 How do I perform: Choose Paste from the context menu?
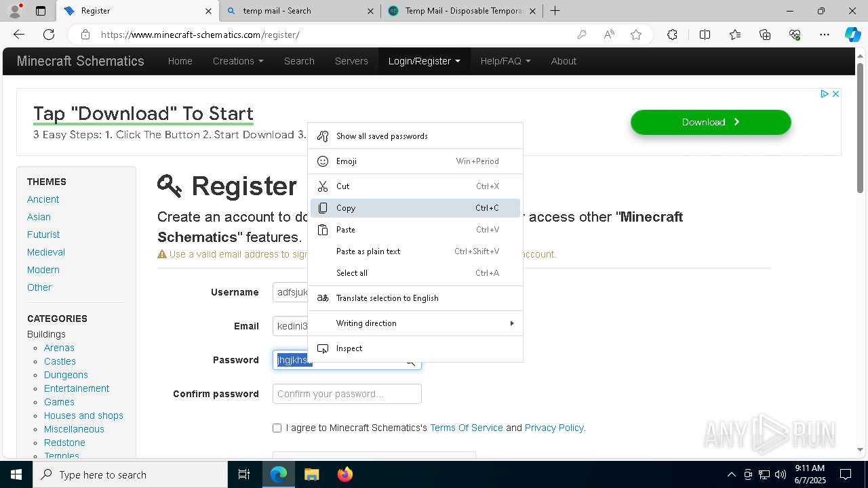[x=416, y=230]
